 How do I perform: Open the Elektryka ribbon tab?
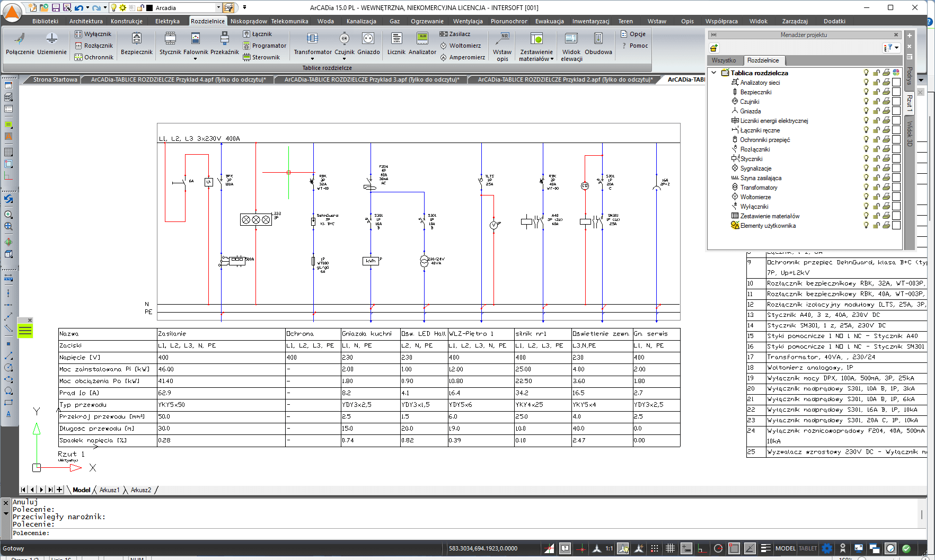(x=167, y=21)
